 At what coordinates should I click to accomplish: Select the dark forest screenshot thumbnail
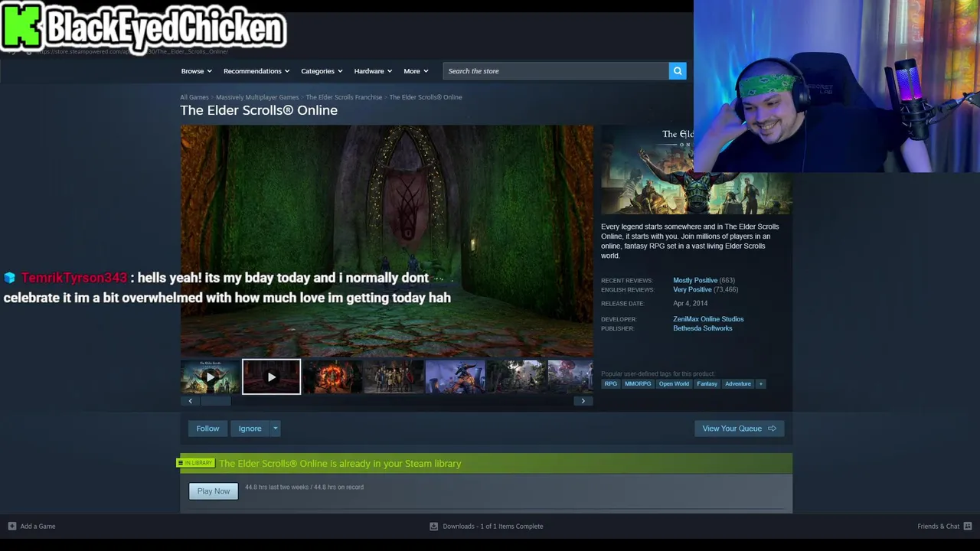coord(516,377)
